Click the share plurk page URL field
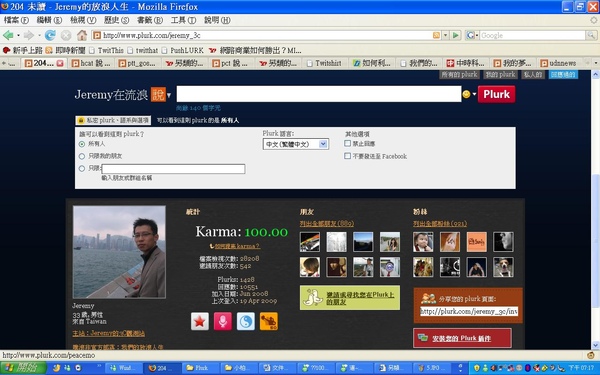This screenshot has width=600, height=375. tap(469, 311)
